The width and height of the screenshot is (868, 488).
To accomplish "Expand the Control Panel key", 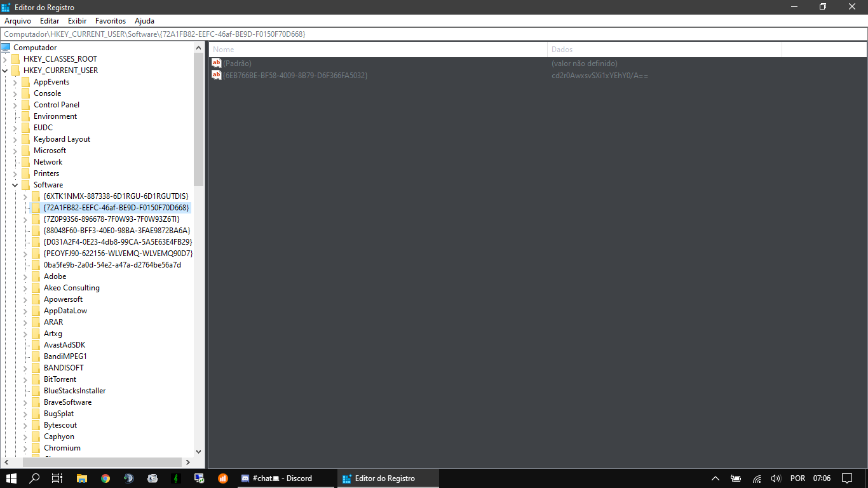I will (15, 105).
